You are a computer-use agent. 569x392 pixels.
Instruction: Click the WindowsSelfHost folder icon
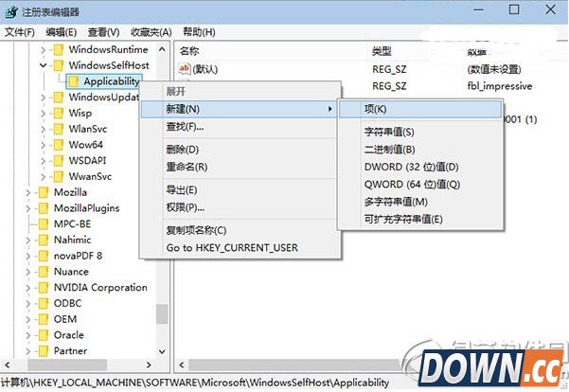pyautogui.click(x=59, y=65)
